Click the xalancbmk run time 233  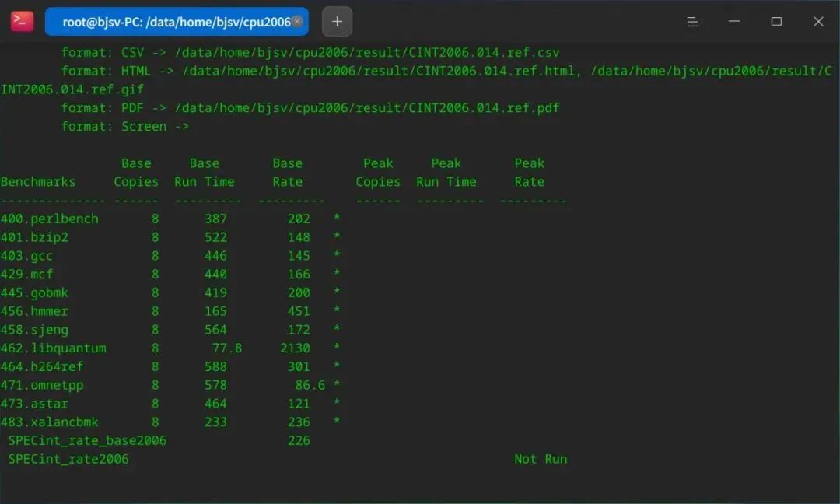pos(216,422)
